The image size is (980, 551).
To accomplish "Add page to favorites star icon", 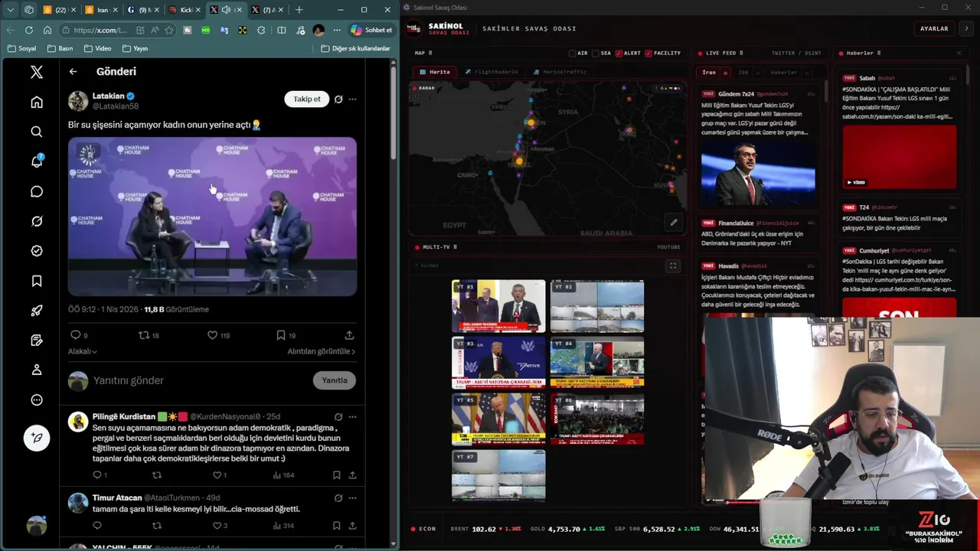I will (x=168, y=30).
